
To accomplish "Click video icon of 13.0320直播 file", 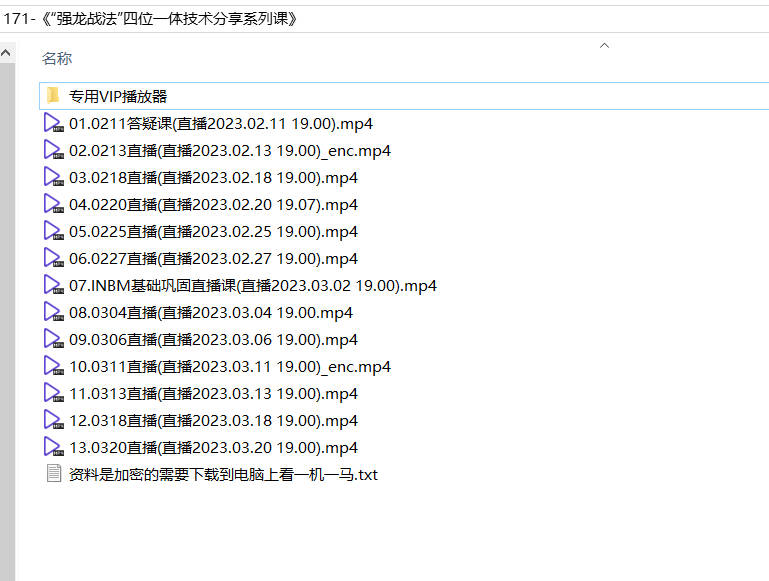I will 53,447.
